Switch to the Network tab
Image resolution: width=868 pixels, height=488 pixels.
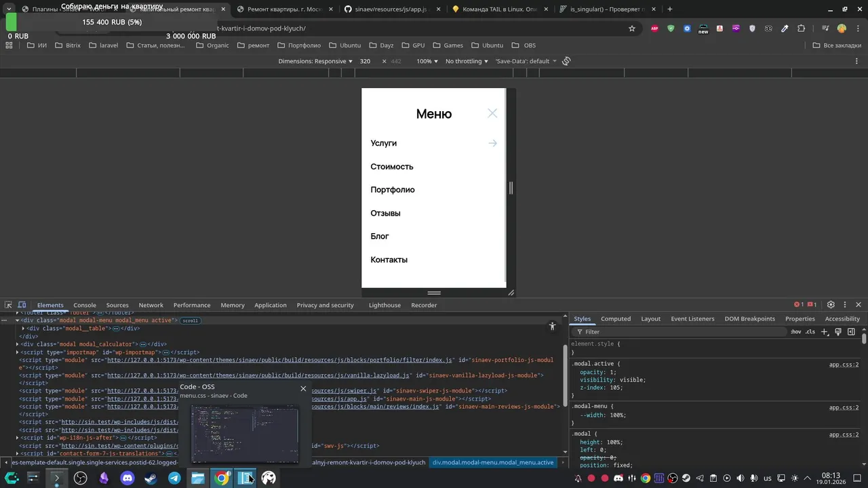pyautogui.click(x=151, y=305)
